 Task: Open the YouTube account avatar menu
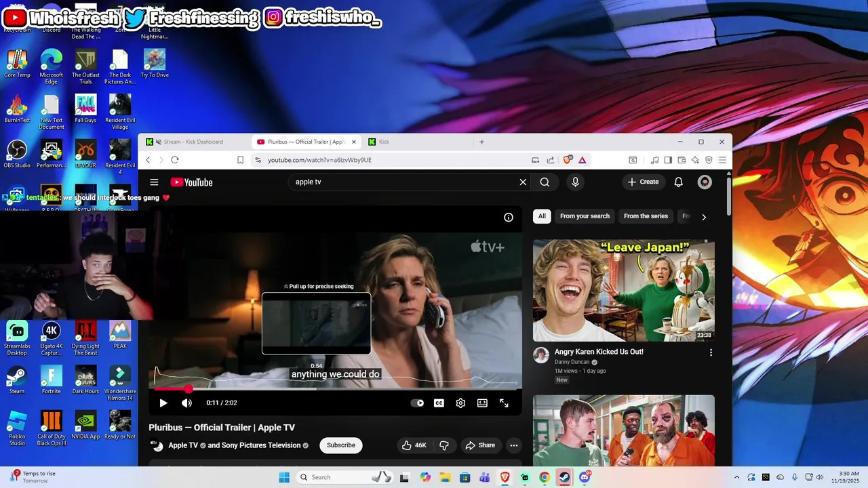pyautogui.click(x=705, y=182)
